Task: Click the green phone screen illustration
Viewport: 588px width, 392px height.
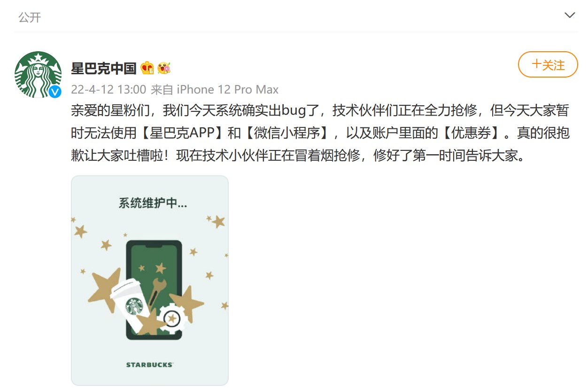Action: point(154,290)
